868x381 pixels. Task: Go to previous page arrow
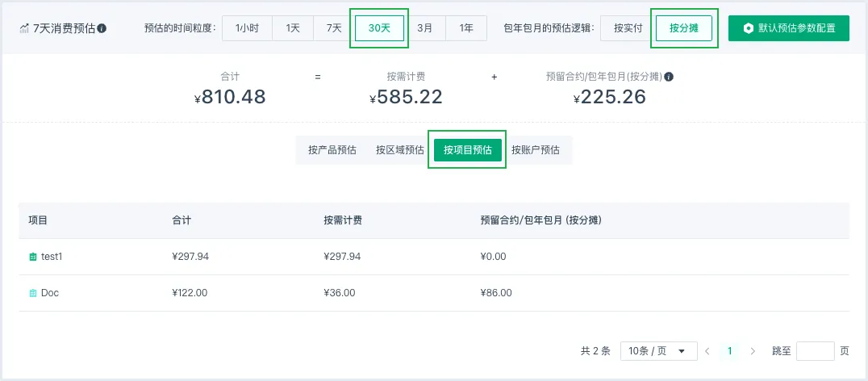click(x=707, y=351)
